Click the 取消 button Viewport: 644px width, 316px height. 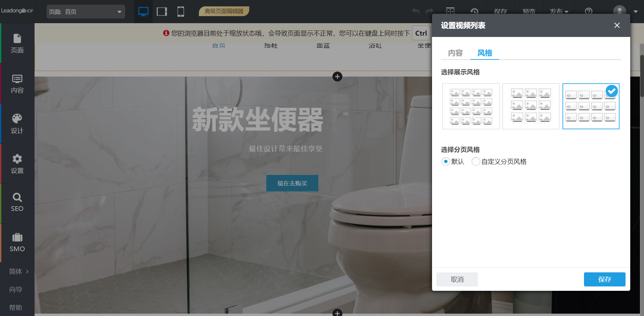(x=457, y=279)
